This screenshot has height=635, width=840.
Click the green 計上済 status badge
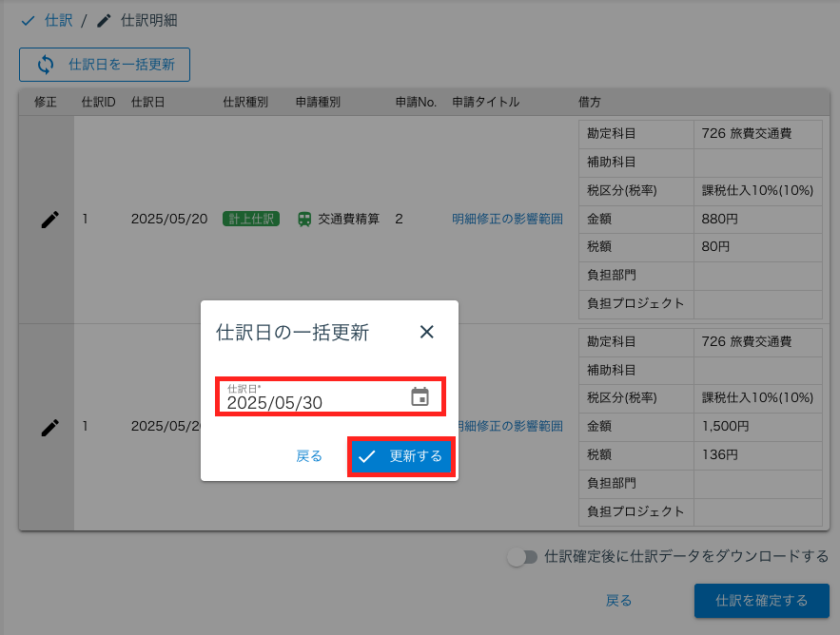pos(250,218)
